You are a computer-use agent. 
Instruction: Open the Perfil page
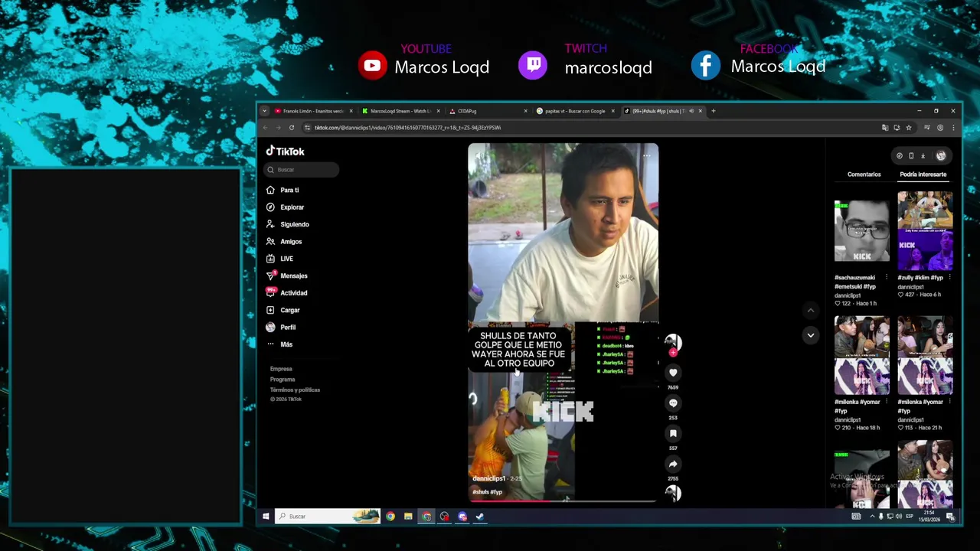pos(281,328)
